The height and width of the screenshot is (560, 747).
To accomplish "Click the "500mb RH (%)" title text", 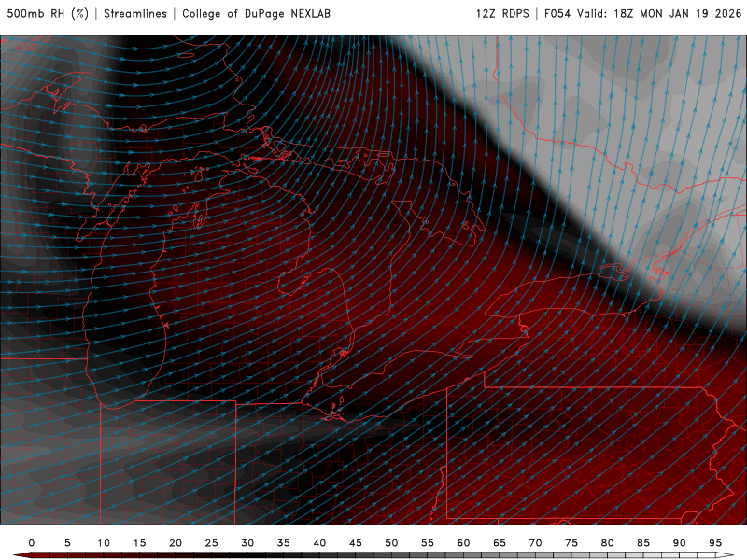I will 48,13.
